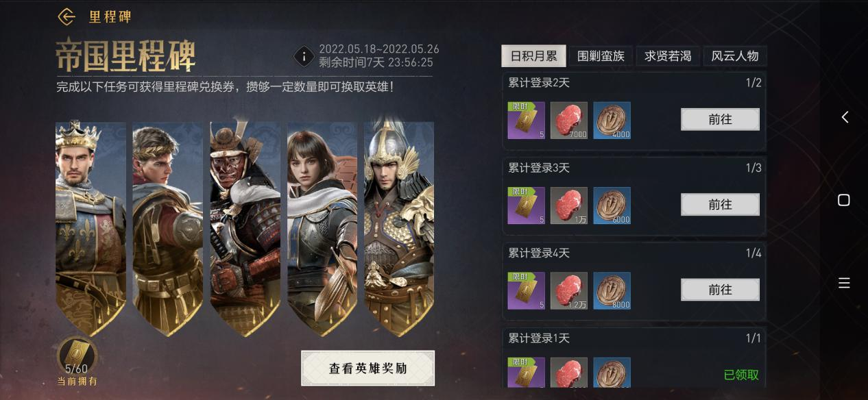Switch to the 围剿蛮族 tab
868x400 pixels.
601,56
